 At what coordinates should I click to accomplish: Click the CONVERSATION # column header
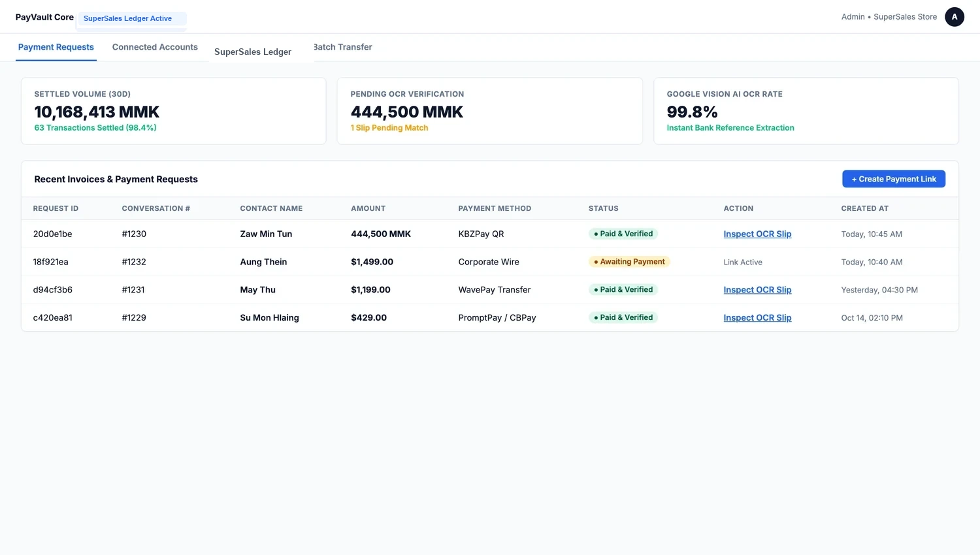click(x=155, y=209)
